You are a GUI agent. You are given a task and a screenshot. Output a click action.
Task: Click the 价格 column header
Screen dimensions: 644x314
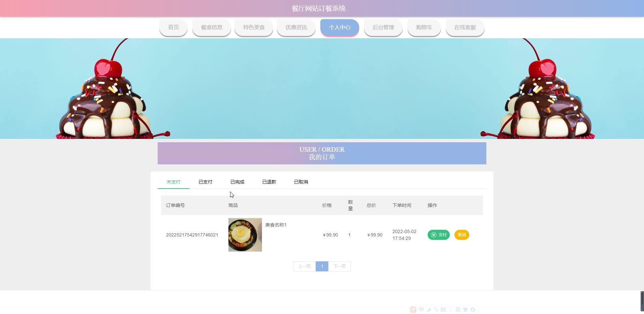pos(327,205)
